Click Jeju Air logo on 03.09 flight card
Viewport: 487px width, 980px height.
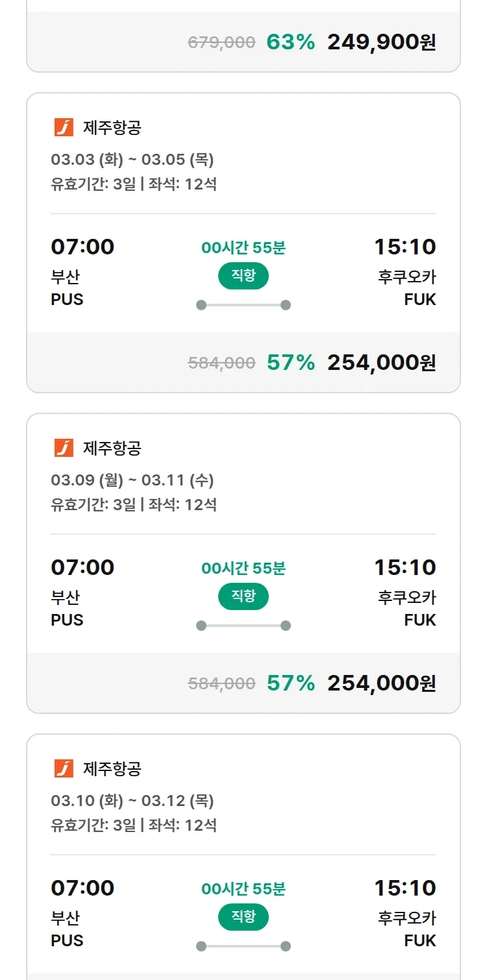click(64, 448)
